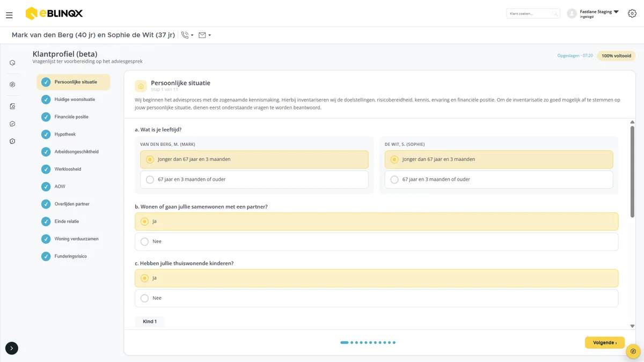Select '67 jaar of ouder' for Sophie
The height and width of the screenshot is (362, 644).
point(499,180)
